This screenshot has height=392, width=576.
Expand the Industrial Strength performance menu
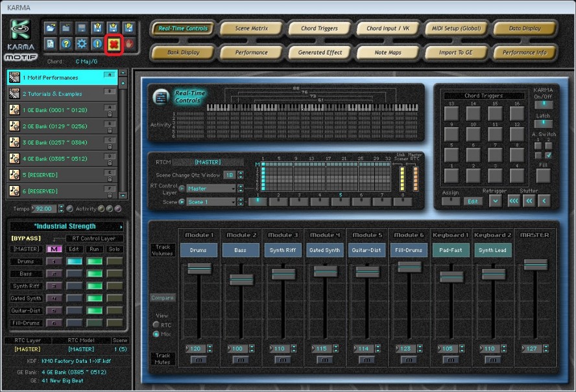121,226
